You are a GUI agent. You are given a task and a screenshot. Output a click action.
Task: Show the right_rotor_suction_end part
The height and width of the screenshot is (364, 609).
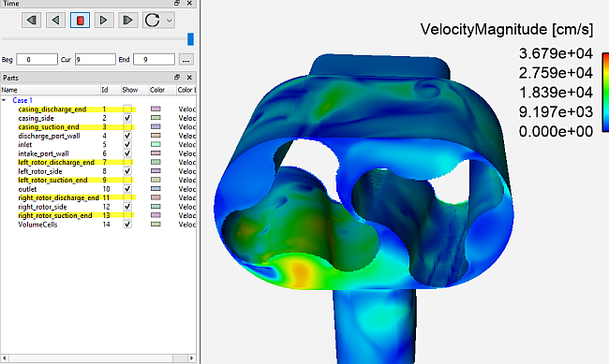(127, 215)
